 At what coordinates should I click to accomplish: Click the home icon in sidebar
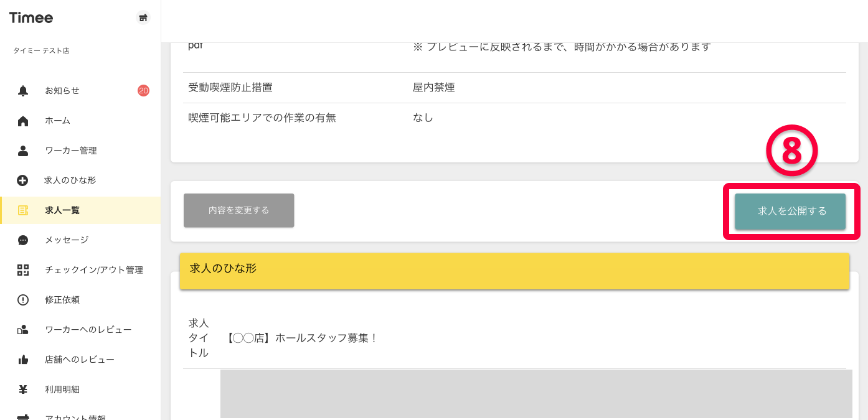23,121
